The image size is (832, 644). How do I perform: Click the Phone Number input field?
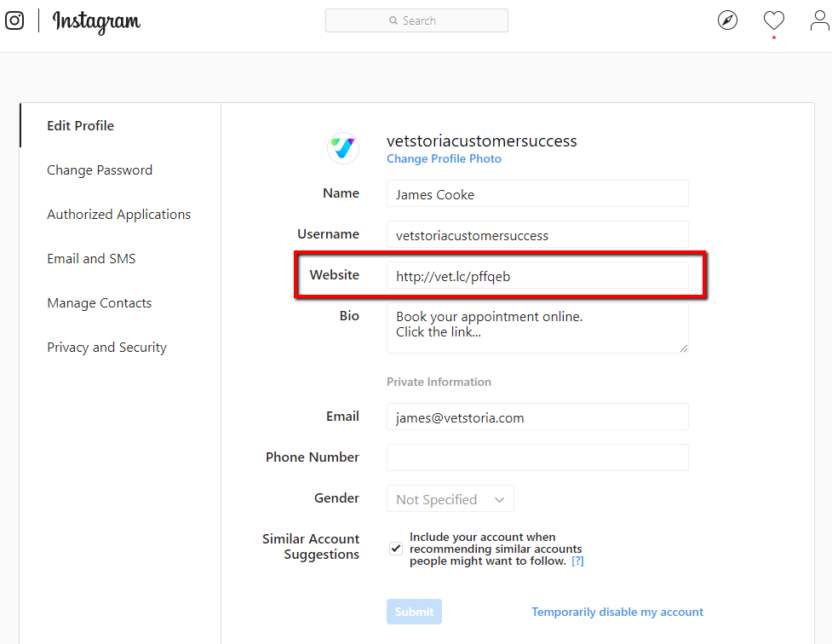537,457
